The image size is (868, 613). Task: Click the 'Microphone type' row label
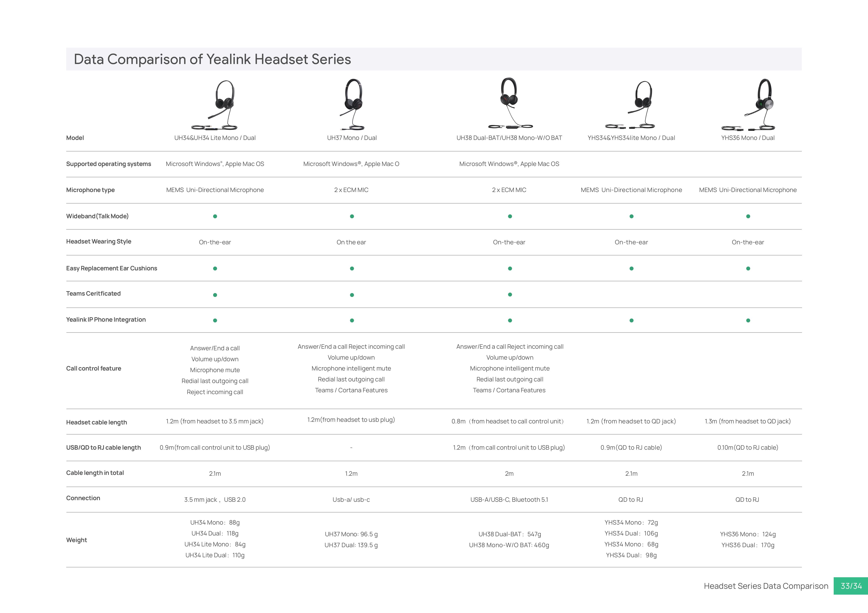90,190
